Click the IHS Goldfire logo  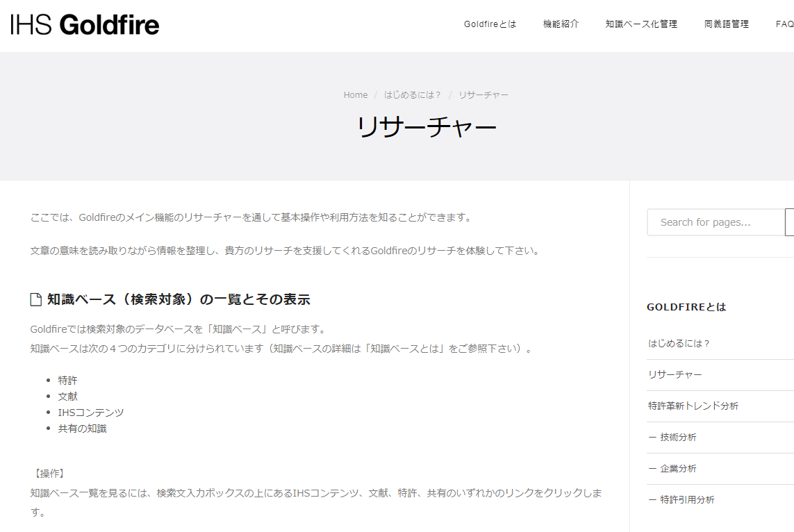click(85, 24)
